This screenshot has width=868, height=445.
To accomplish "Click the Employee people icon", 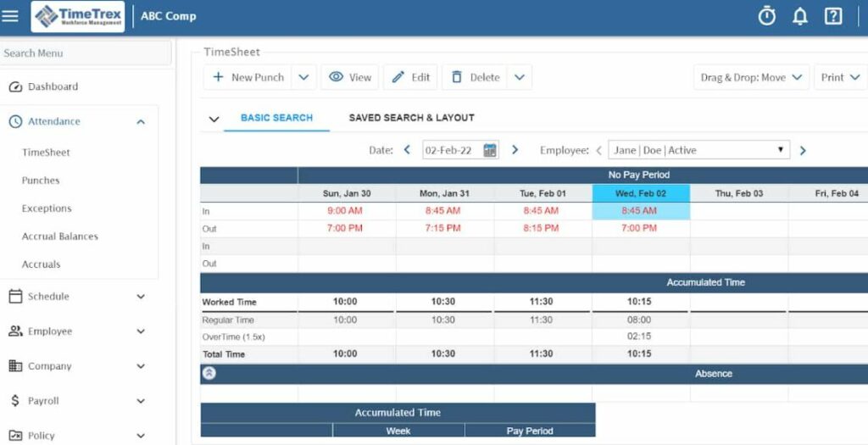I will click(15, 331).
